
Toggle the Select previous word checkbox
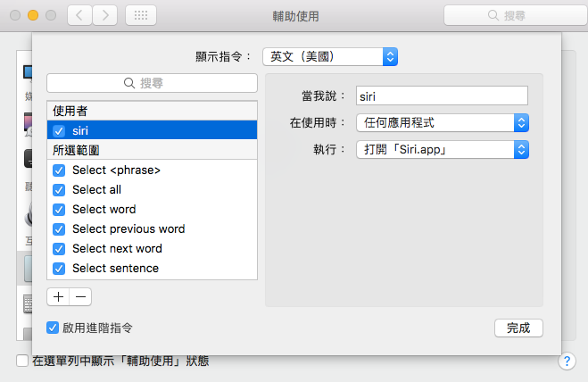(x=59, y=228)
